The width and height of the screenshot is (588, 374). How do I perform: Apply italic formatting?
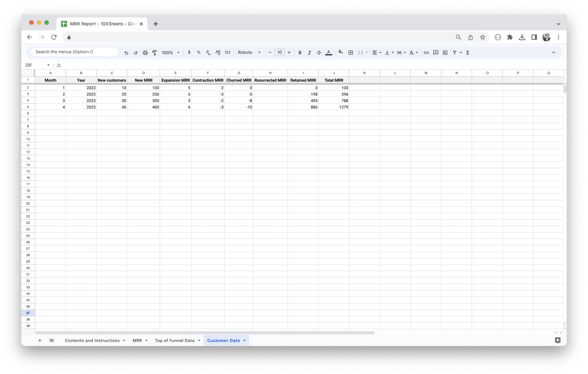(x=310, y=53)
